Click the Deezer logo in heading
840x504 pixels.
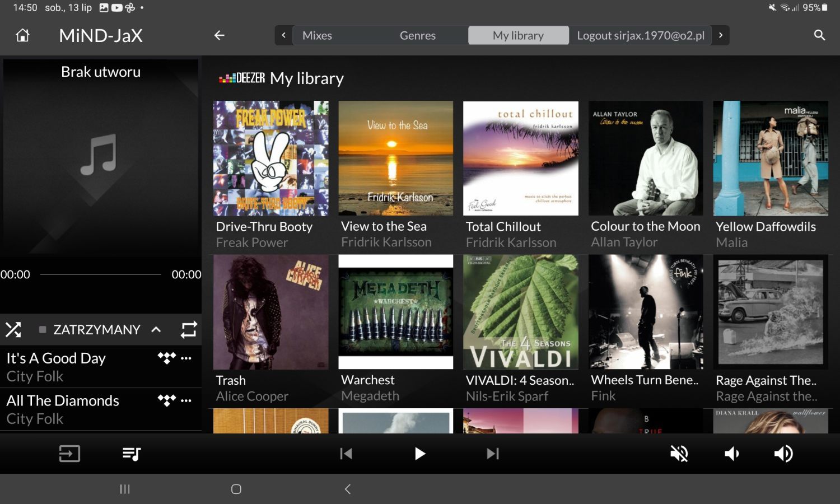click(x=242, y=78)
